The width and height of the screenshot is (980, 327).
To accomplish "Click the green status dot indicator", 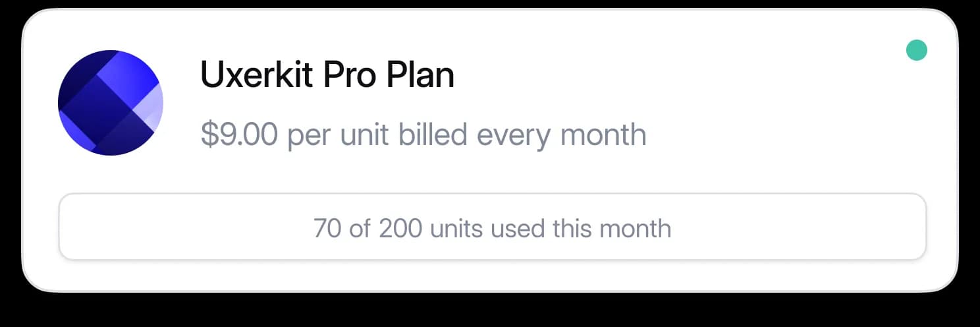I will point(917,50).
